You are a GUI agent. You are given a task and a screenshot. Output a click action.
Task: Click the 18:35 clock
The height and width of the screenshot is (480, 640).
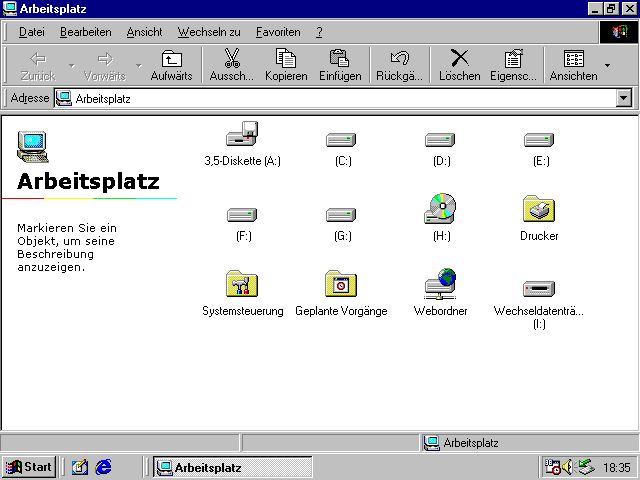(617, 467)
